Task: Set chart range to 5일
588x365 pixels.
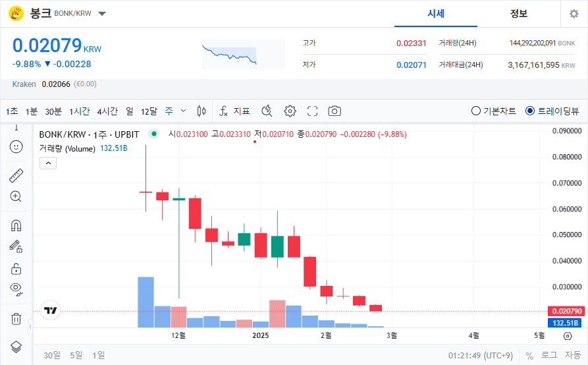Action: coord(76,355)
